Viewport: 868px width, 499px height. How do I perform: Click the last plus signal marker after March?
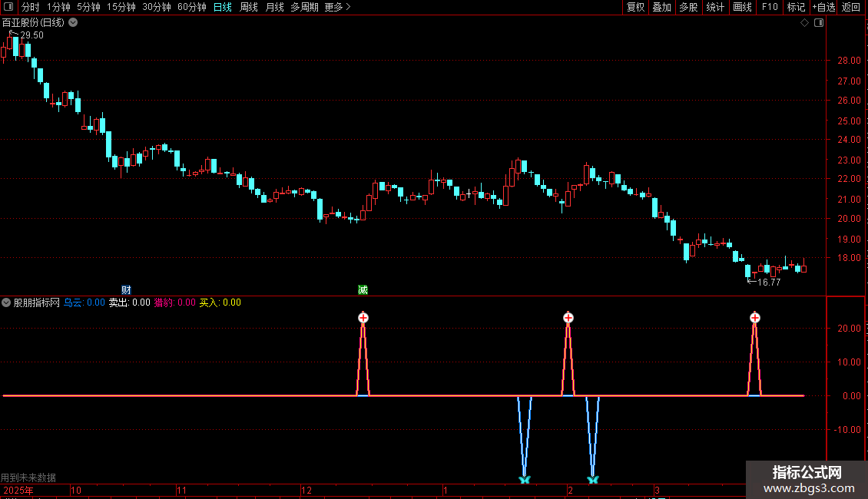755,318
